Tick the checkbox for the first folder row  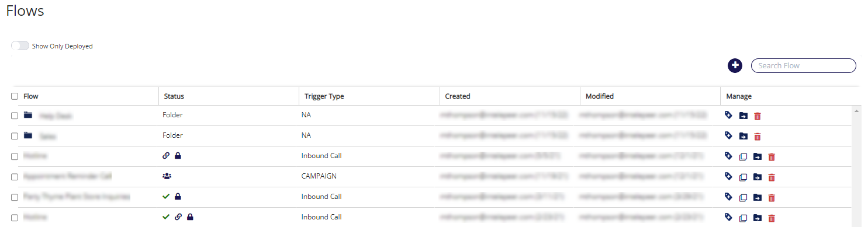tap(15, 116)
